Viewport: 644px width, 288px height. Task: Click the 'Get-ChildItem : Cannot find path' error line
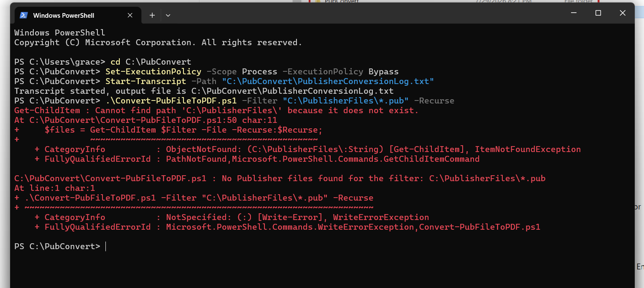(x=216, y=111)
